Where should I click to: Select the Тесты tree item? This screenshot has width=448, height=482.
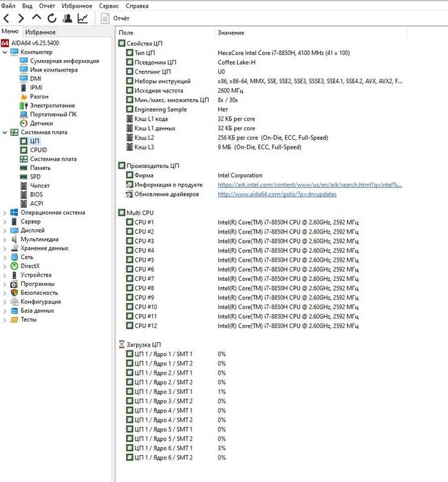click(29, 319)
